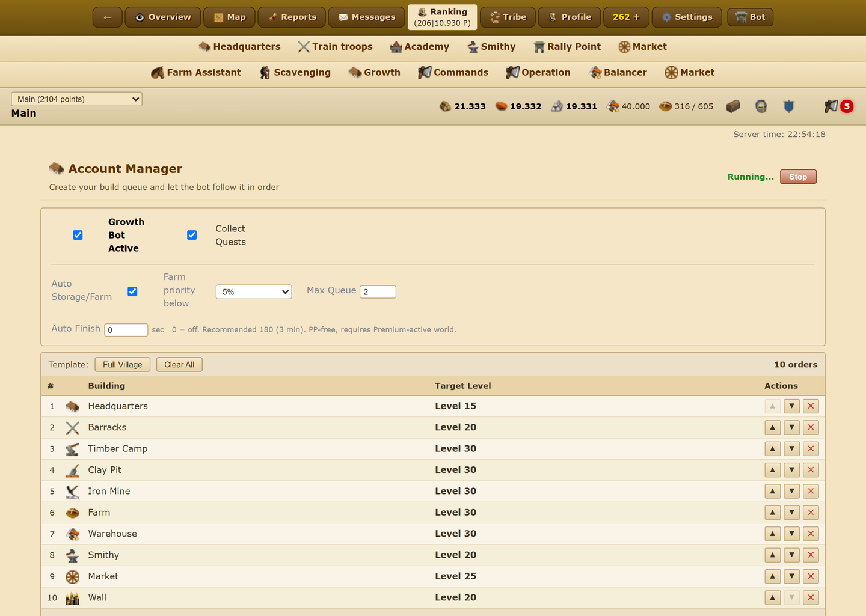
Task: Click the back arrow button
Action: coord(108,17)
